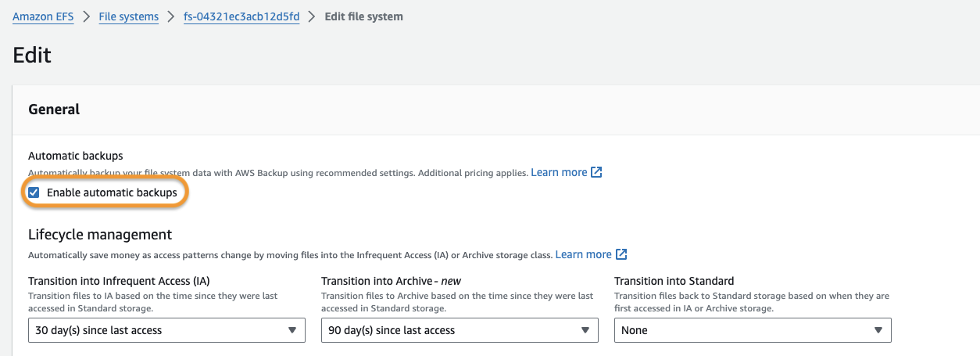This screenshot has height=356, width=980.
Task: Click the "Enable automatic backups" label text
Action: (112, 192)
